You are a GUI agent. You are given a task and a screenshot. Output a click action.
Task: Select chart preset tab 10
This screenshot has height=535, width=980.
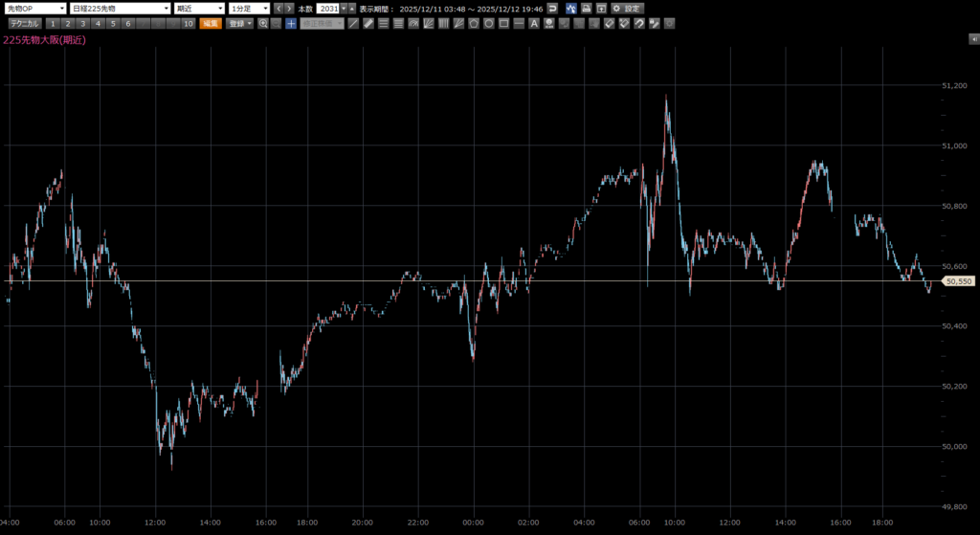(x=188, y=23)
